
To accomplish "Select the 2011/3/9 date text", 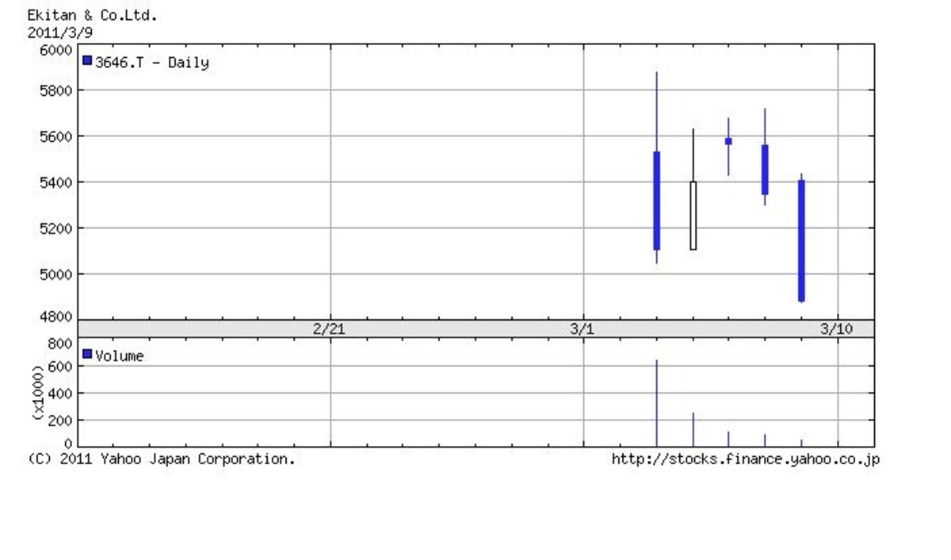I will [60, 32].
